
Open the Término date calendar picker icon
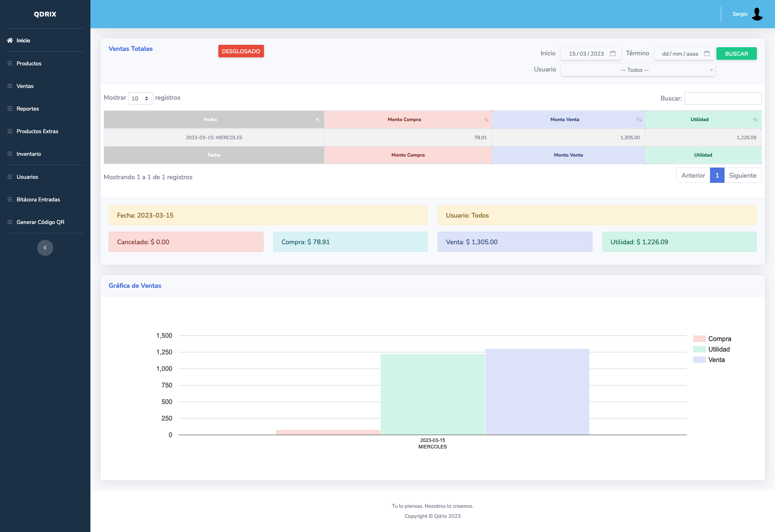[x=707, y=53]
